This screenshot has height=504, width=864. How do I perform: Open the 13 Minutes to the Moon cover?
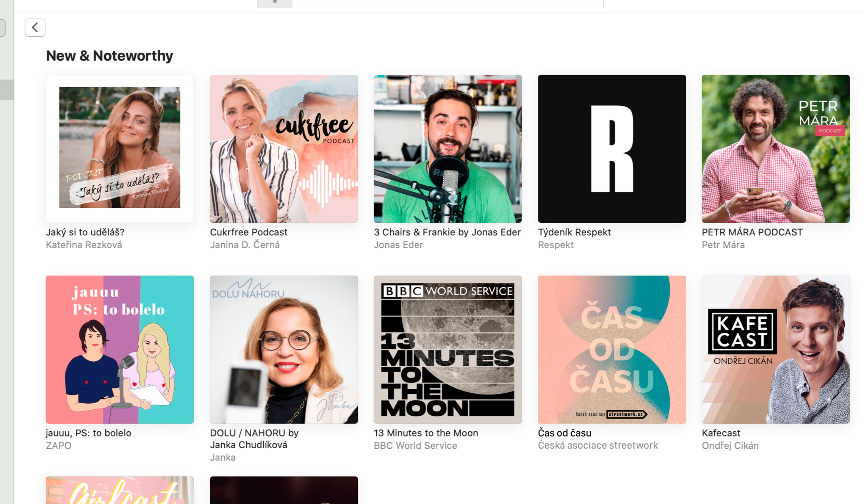coord(448,349)
